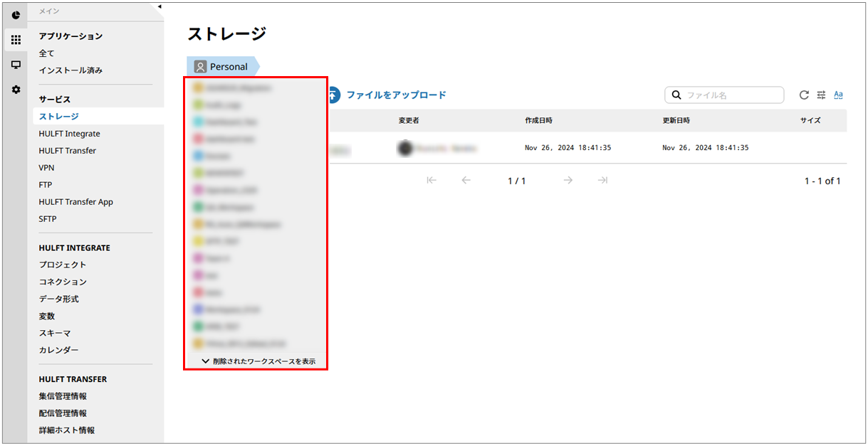Screen dimensions: 868x446
Task: Go to the next page arrow
Action: tap(568, 181)
